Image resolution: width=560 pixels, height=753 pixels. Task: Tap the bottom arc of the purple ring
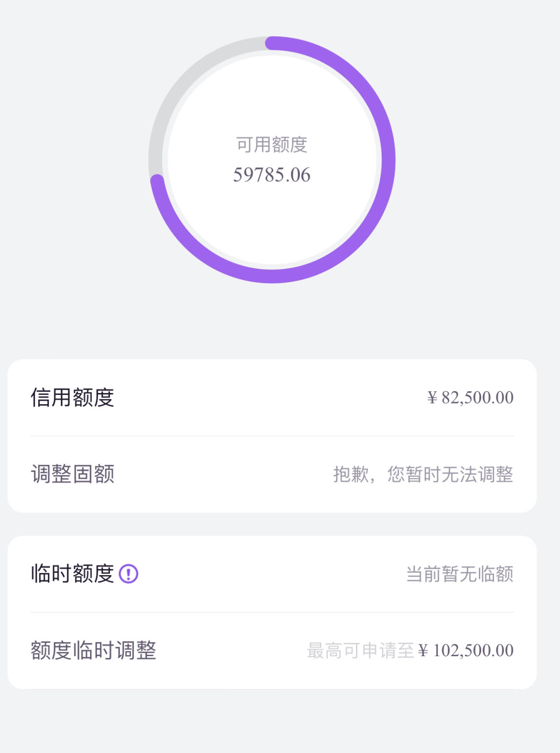(272, 276)
